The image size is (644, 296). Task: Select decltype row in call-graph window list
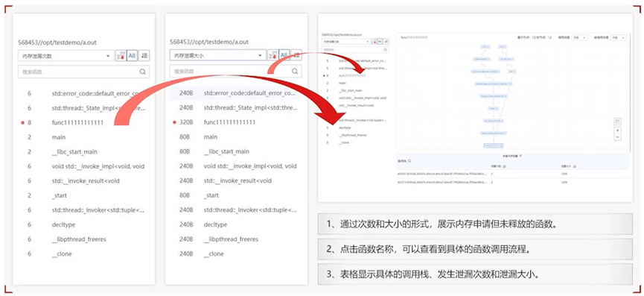[355, 127]
